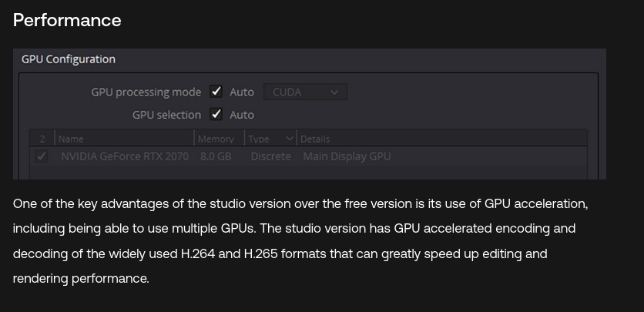This screenshot has height=312, width=644.
Task: Click the Memory column header
Action: (x=216, y=139)
